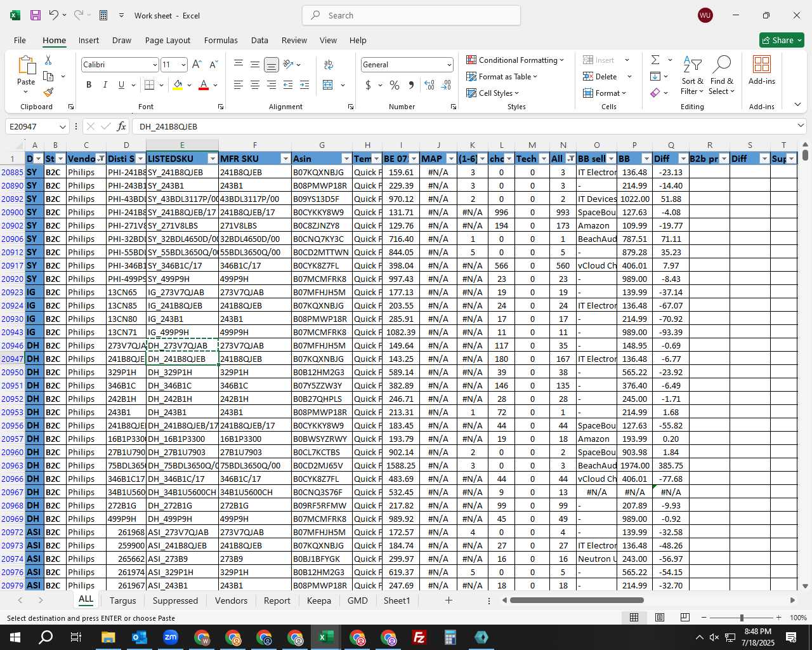Open the LISTEDSKU column filter dropdown
Screen dimensions: 812x650
pos(213,159)
